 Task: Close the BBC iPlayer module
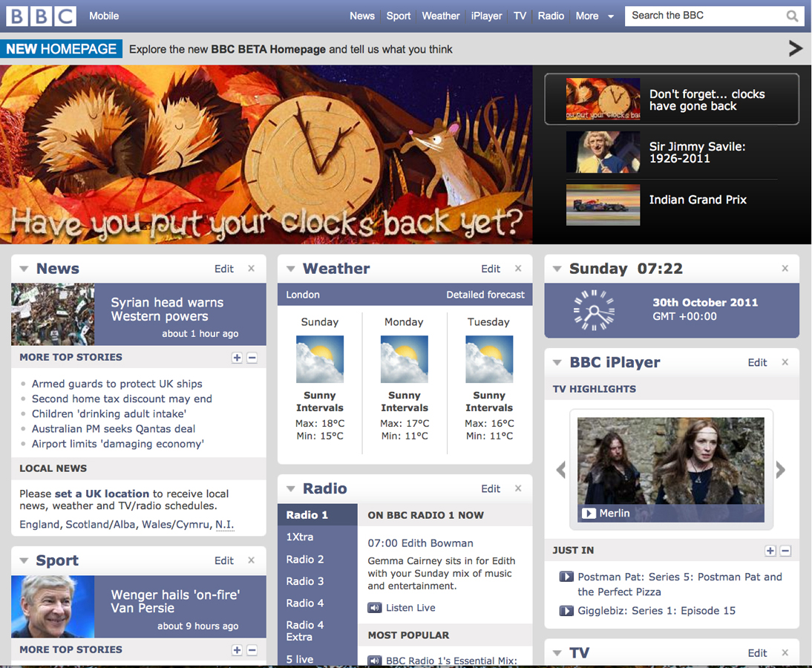[x=785, y=362]
